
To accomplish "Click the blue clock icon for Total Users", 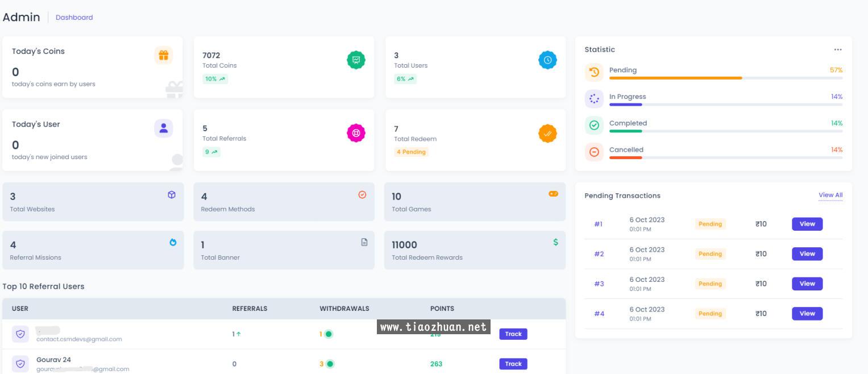I will pyautogui.click(x=547, y=60).
